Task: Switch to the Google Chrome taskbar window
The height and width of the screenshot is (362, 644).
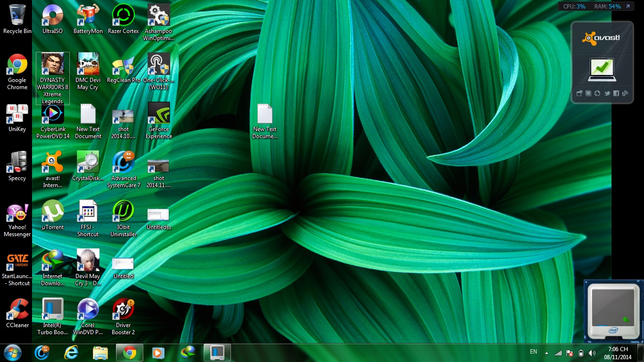Action: point(130,353)
